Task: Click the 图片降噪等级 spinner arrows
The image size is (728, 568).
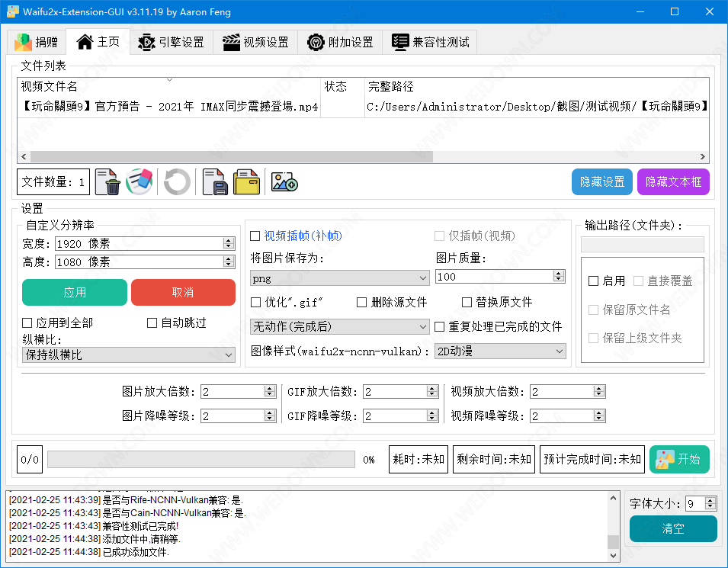Action: [x=269, y=416]
